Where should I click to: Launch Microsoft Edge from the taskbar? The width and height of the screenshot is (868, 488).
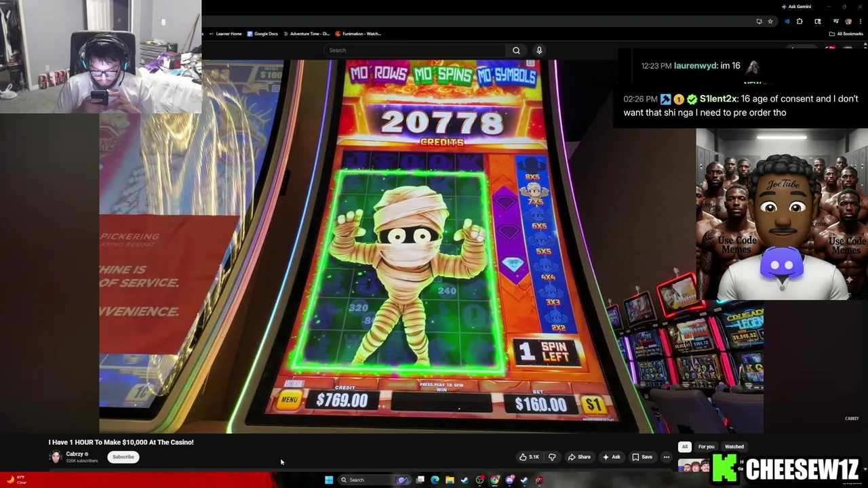point(435,480)
